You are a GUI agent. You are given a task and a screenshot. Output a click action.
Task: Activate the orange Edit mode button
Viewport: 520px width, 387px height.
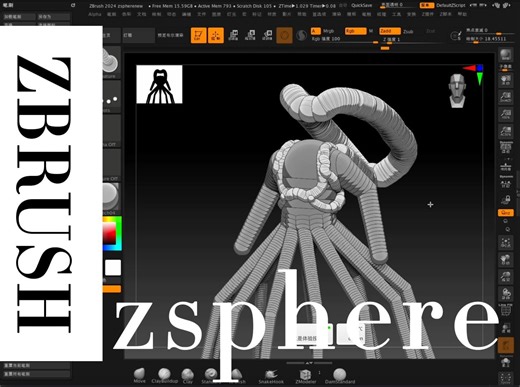click(x=198, y=35)
